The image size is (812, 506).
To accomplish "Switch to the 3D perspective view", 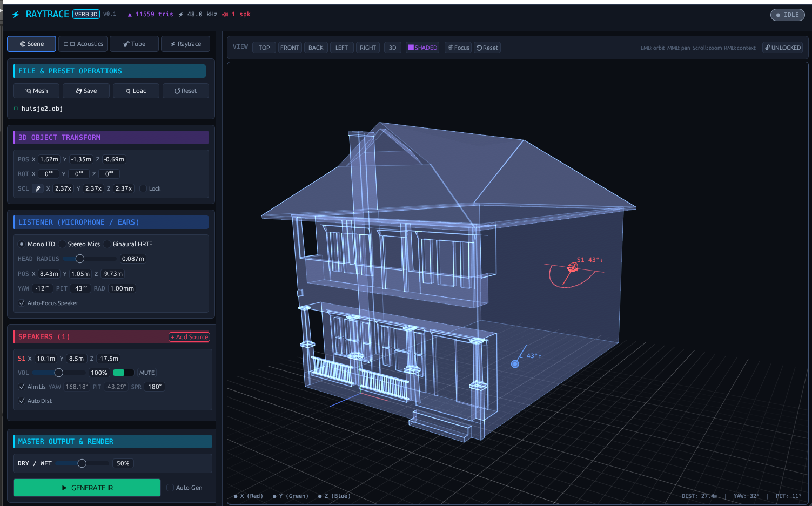I will point(393,48).
